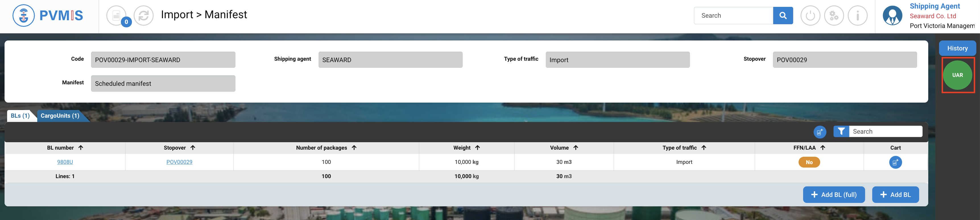Click the Add BL (full) button

point(834,195)
